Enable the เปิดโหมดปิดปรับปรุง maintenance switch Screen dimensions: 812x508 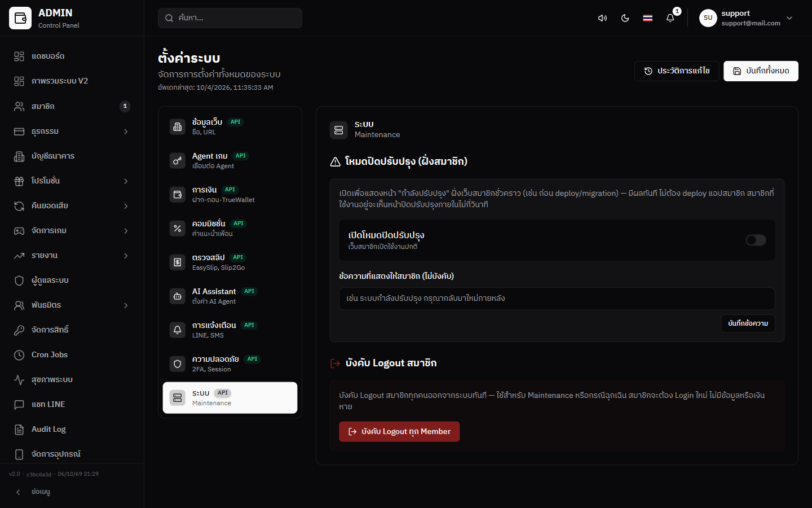click(756, 240)
